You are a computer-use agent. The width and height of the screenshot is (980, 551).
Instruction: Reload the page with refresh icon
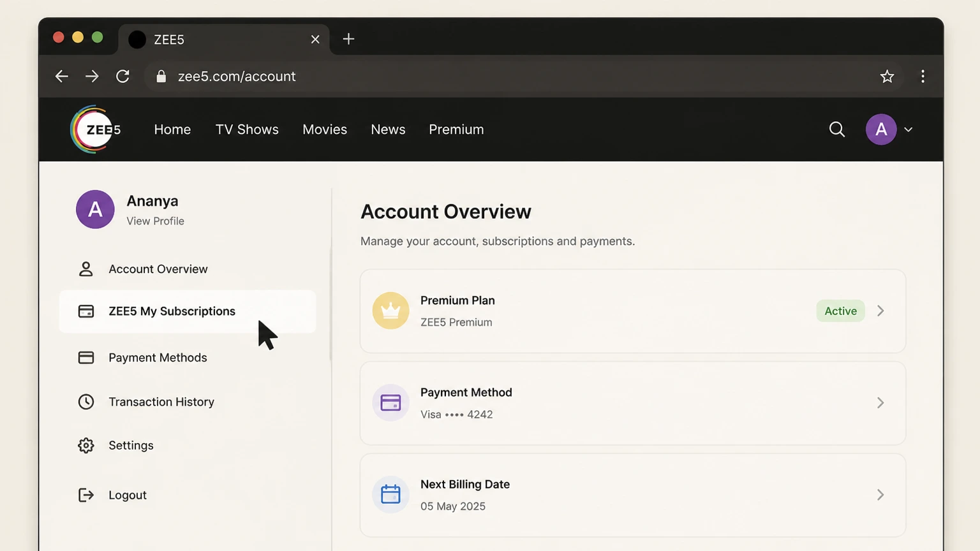pyautogui.click(x=122, y=77)
